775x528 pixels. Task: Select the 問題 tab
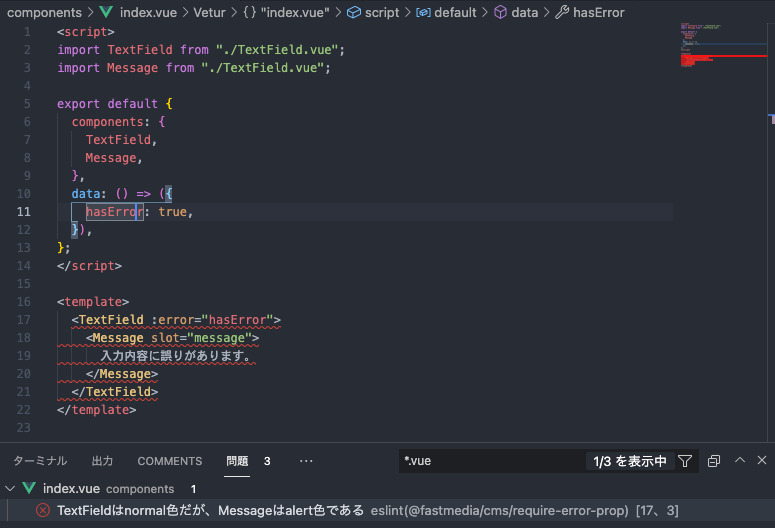point(237,461)
